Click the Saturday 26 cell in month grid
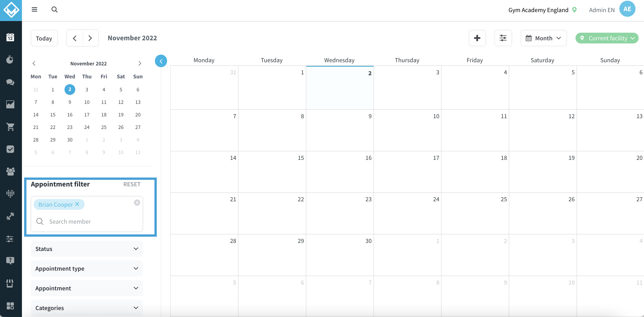This screenshot has width=644, height=317. tap(543, 213)
